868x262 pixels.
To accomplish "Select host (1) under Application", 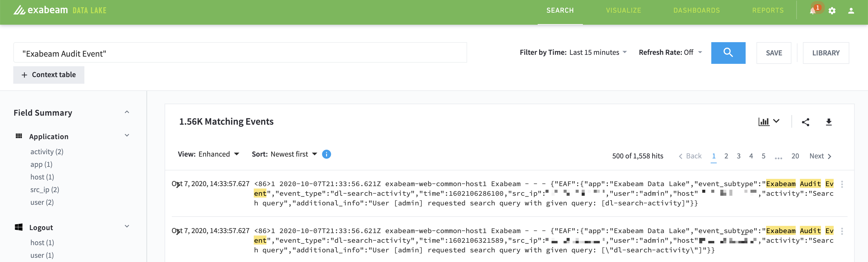I will pos(42,177).
